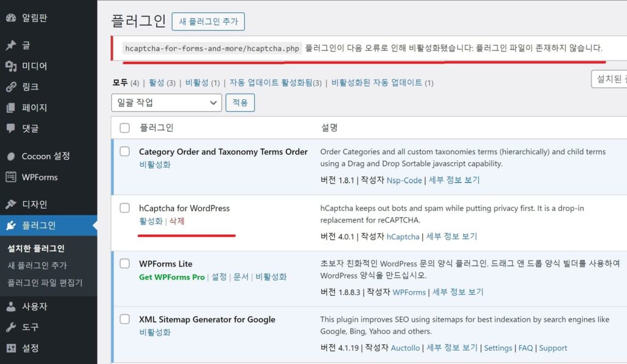Click the 설명 column header

click(x=329, y=128)
